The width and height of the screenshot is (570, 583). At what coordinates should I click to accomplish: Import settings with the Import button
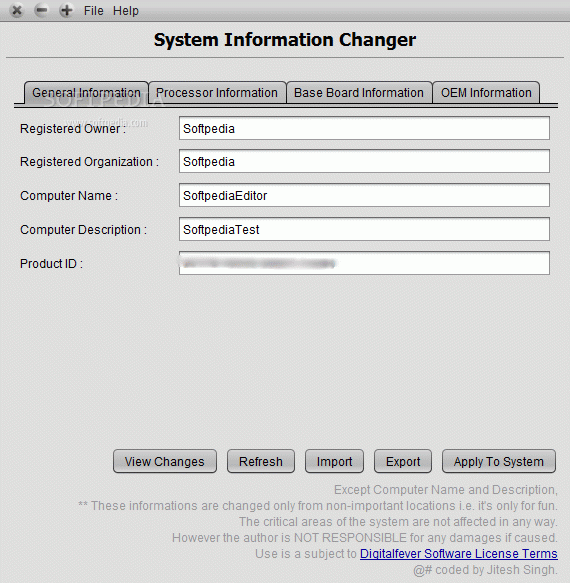[x=334, y=461]
